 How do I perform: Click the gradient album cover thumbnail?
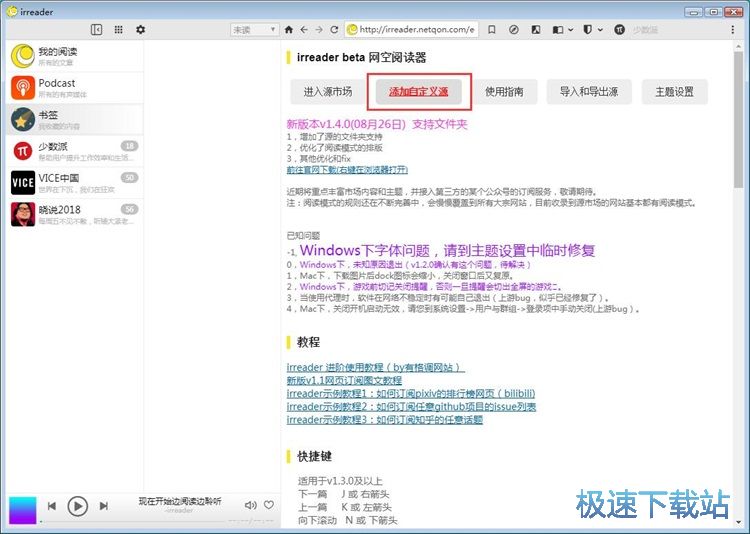click(x=22, y=510)
